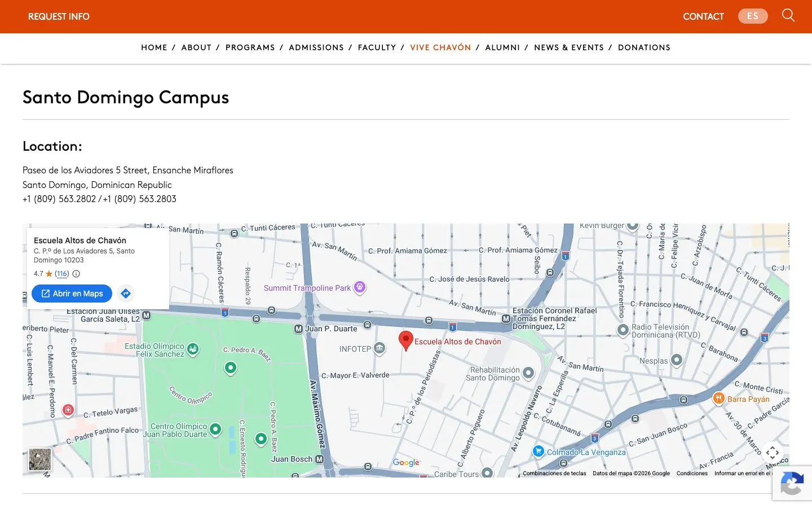Click Barra Payán restaurant icon

pyautogui.click(x=718, y=398)
